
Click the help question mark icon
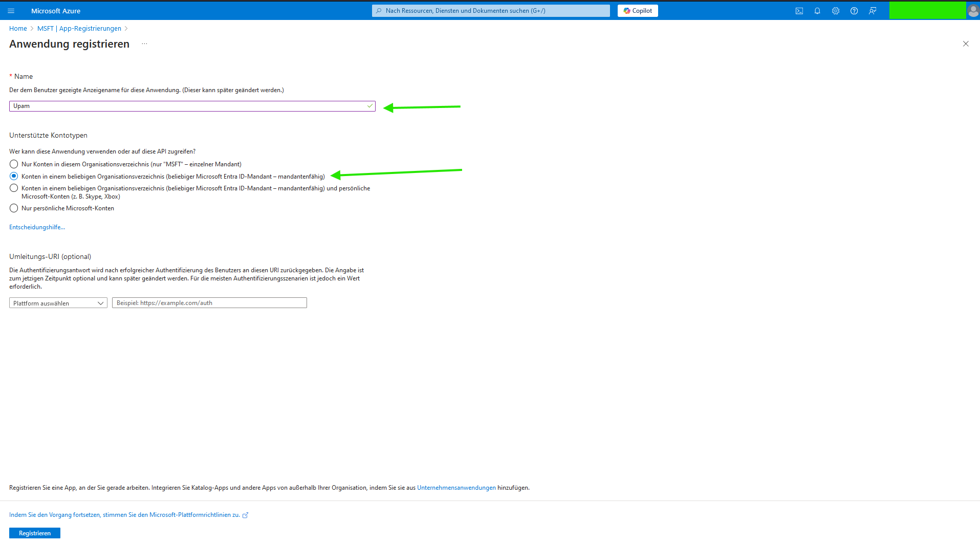854,11
